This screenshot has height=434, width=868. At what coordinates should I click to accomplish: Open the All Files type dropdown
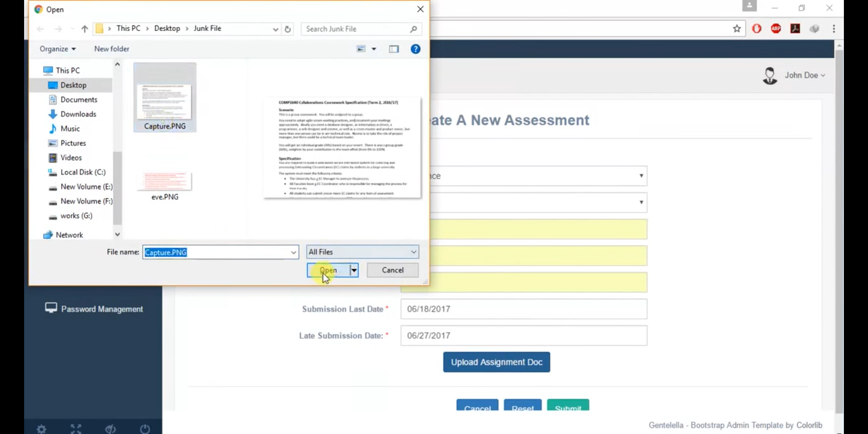362,252
